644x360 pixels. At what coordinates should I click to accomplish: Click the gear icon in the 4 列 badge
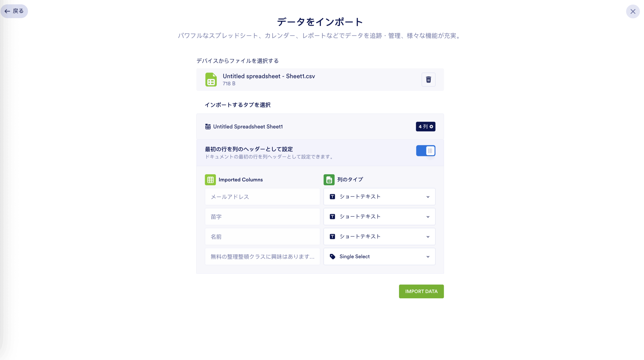pos(431,127)
